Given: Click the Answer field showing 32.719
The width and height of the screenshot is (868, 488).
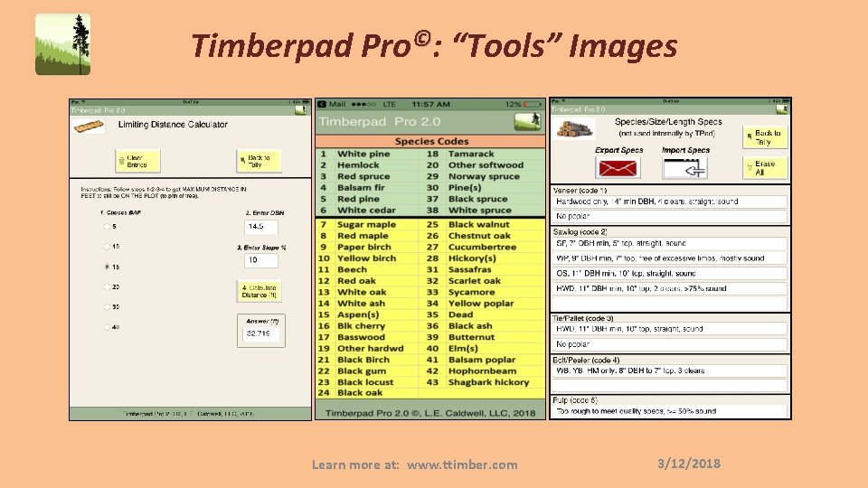Looking at the screenshot, I should coord(260,333).
